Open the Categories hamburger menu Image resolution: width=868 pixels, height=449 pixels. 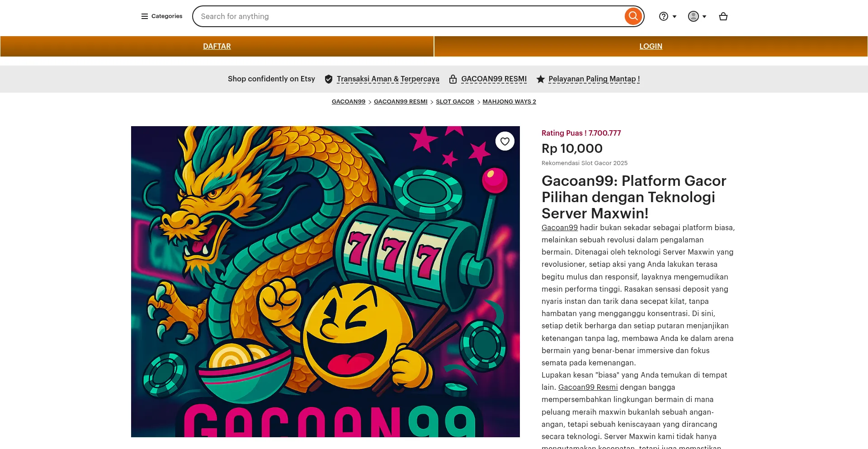[162, 16]
